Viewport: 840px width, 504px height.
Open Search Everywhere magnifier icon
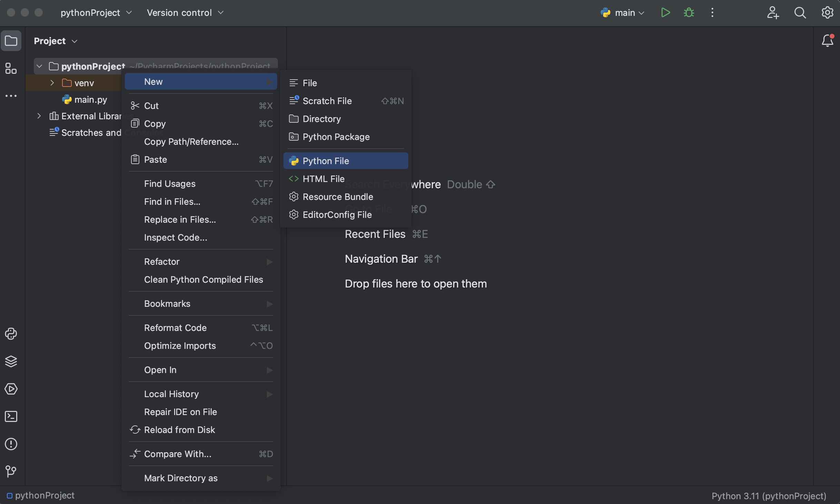(x=800, y=13)
